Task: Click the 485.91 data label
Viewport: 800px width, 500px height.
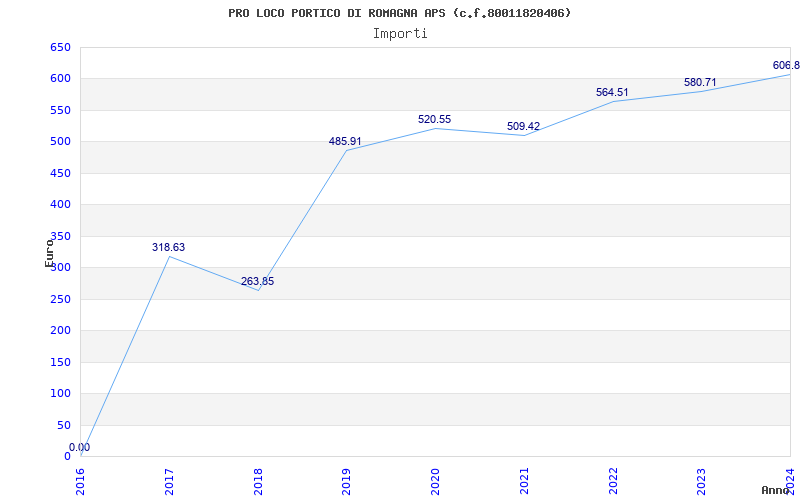Action: coord(345,142)
